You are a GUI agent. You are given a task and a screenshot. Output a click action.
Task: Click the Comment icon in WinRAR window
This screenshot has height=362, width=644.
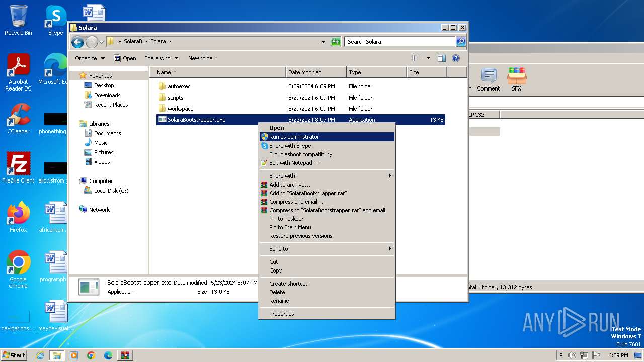(488, 79)
